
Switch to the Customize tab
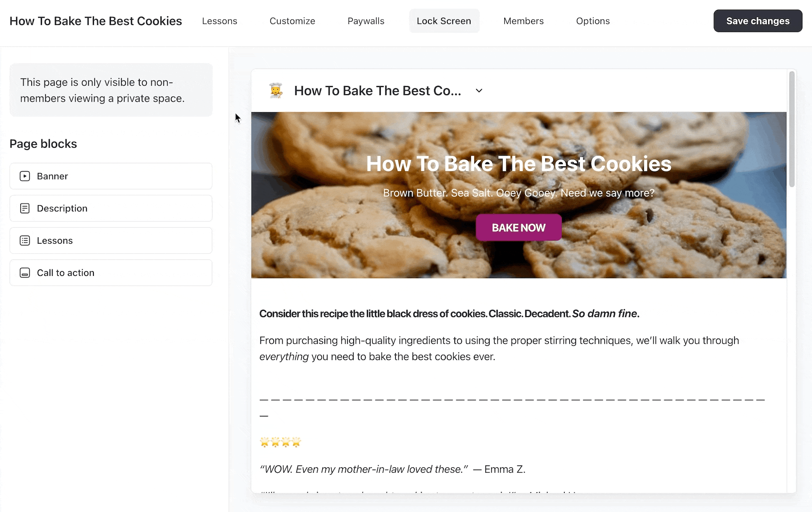tap(292, 21)
